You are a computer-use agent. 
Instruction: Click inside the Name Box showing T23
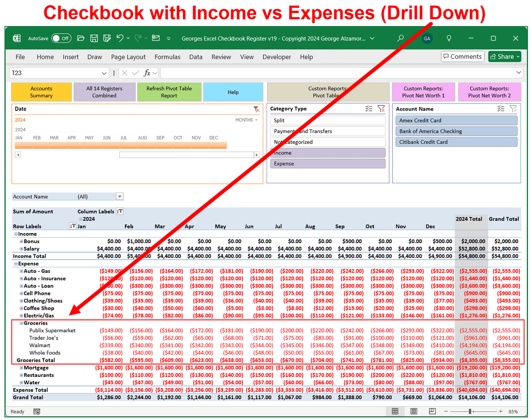pyautogui.click(x=56, y=73)
